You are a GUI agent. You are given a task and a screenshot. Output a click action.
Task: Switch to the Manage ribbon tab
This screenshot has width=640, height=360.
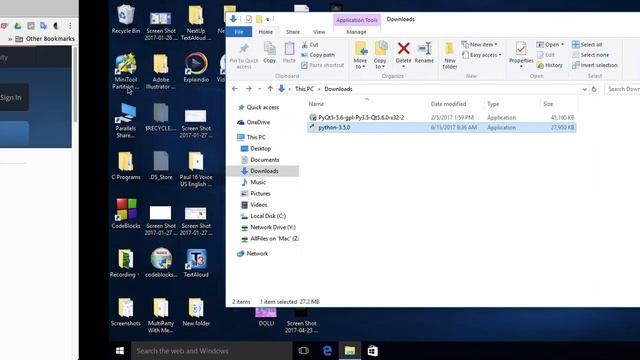356,32
